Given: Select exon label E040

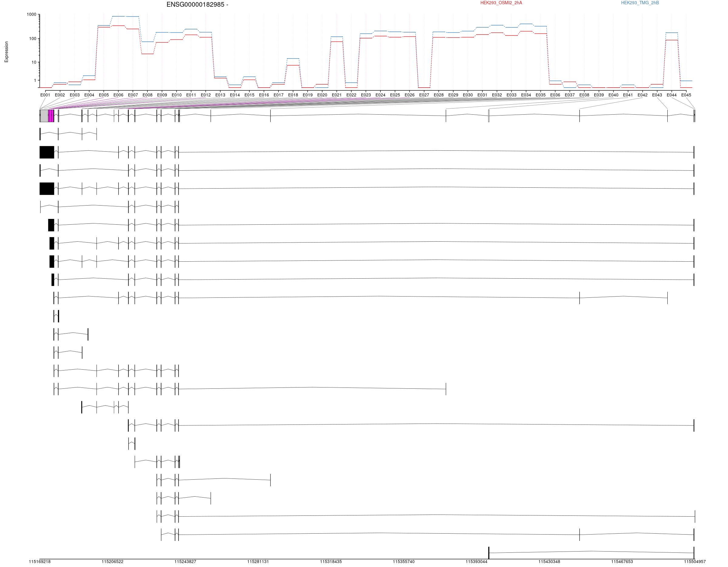Looking at the screenshot, I should click(x=613, y=95).
